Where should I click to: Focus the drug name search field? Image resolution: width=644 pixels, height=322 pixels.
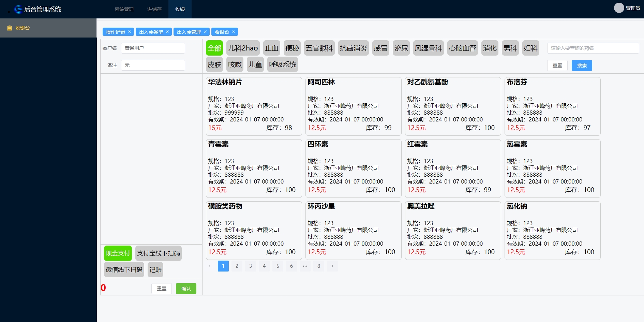[x=593, y=48]
